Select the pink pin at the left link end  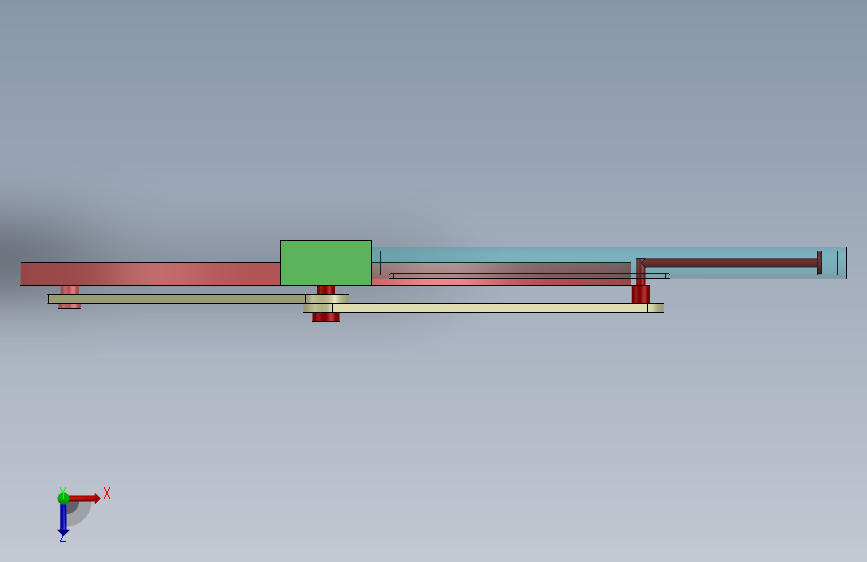[70, 297]
